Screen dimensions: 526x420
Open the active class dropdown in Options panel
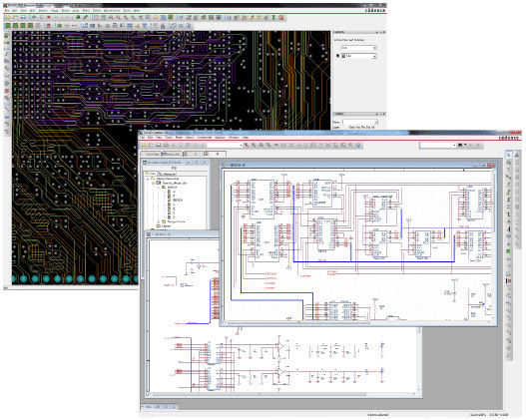coord(358,48)
